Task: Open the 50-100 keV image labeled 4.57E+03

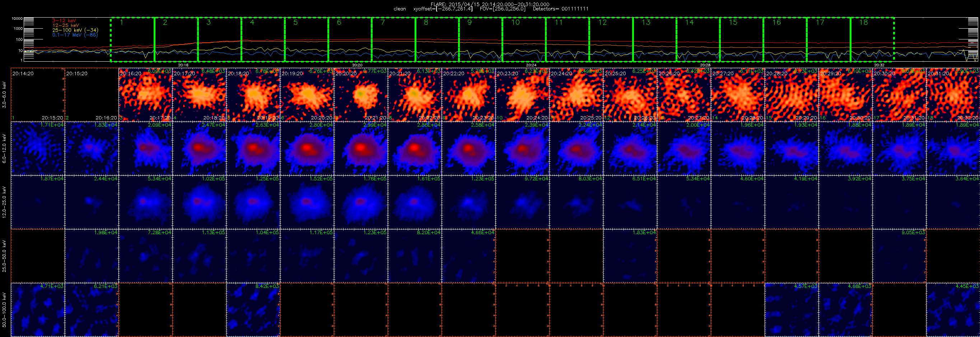Action: (792, 310)
